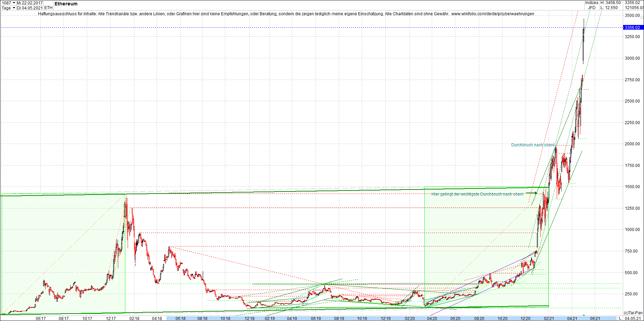This screenshot has height=321, width=644.
Task: Click the 06 17 date axis label
Action: point(41,318)
